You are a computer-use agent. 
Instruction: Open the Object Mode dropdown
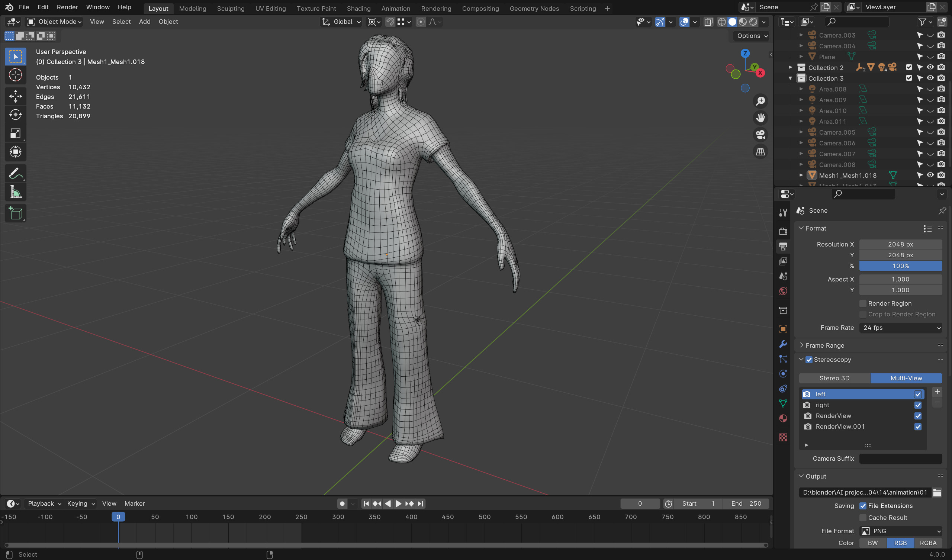[x=54, y=22]
